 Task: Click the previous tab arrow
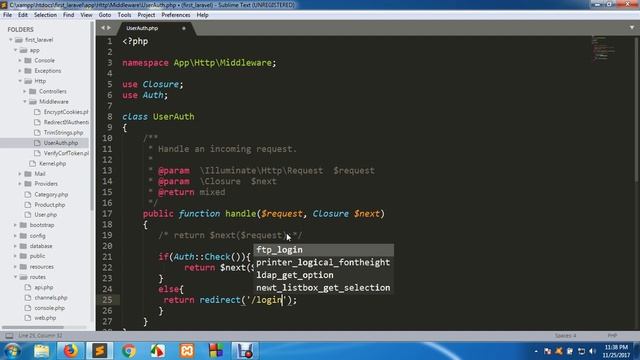(103, 28)
